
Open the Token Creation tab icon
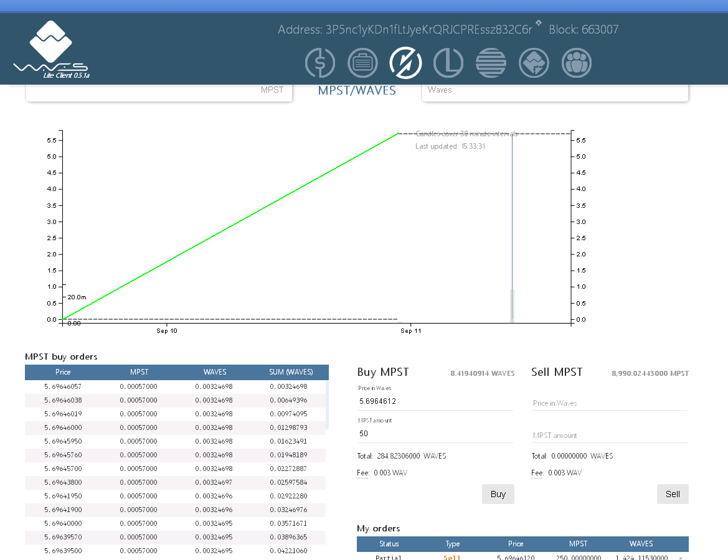point(534,63)
